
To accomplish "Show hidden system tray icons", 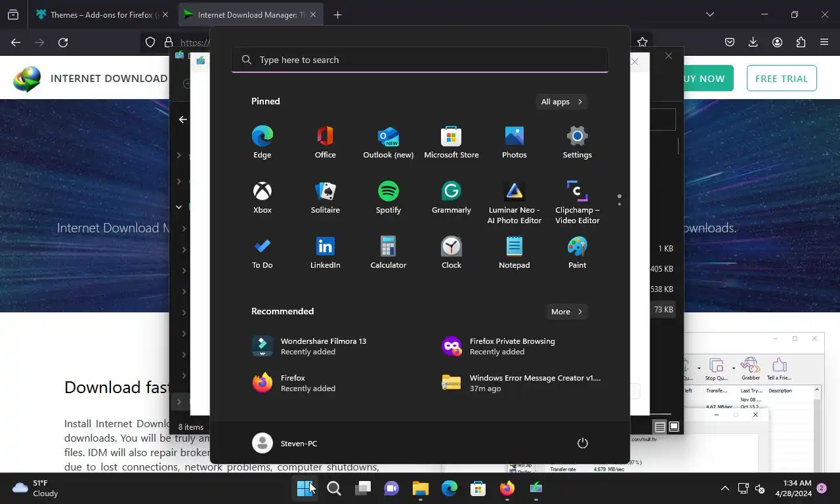I will click(724, 488).
